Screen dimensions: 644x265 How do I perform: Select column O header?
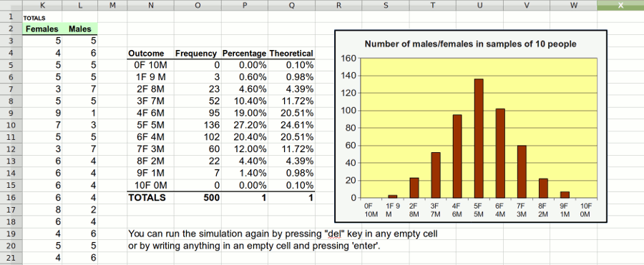(197, 5)
